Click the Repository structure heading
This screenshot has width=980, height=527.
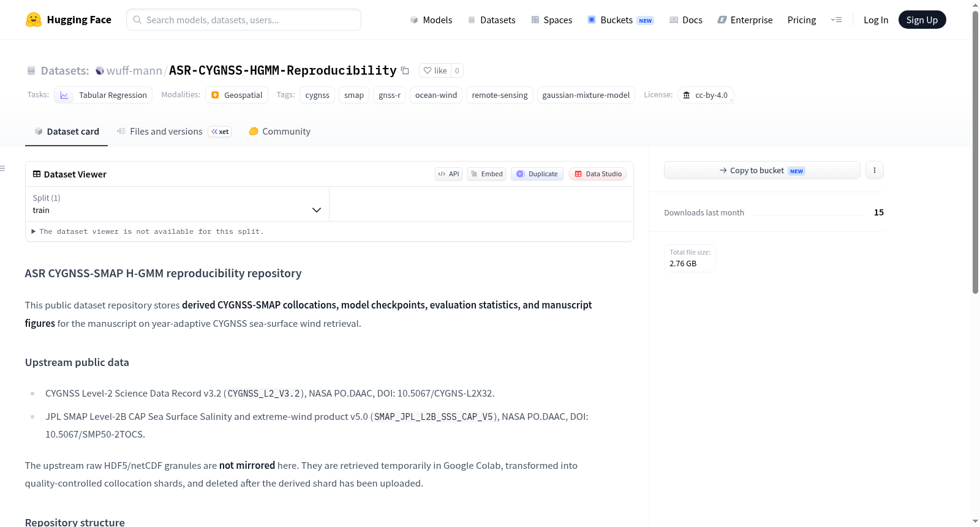tap(75, 522)
